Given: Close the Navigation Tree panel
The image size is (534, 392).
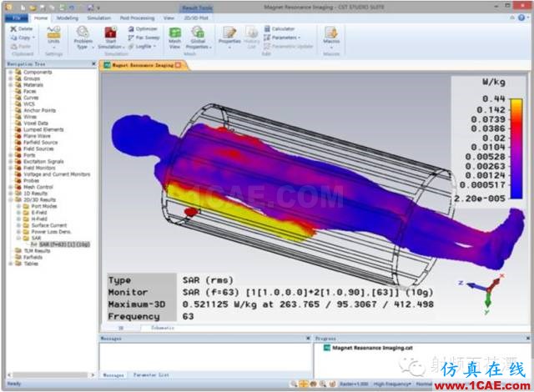Looking at the screenshot, I should 93,64.
